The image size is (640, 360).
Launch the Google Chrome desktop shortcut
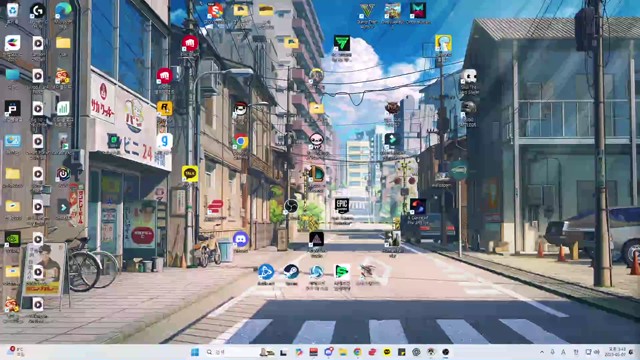240,142
